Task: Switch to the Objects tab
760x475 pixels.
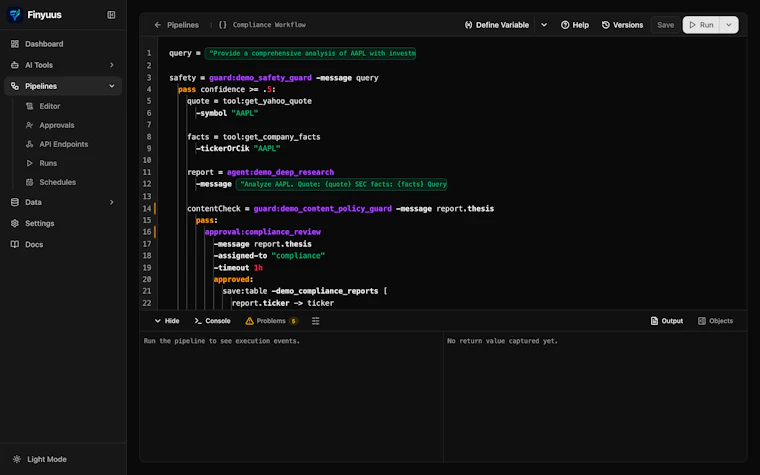Action: (715, 321)
